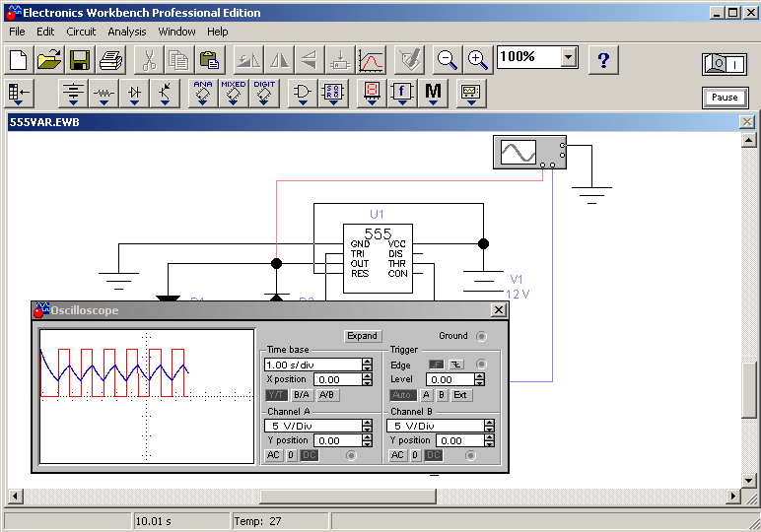761x532 pixels.
Task: Adjust X position stepper arrows
Action: (368, 379)
